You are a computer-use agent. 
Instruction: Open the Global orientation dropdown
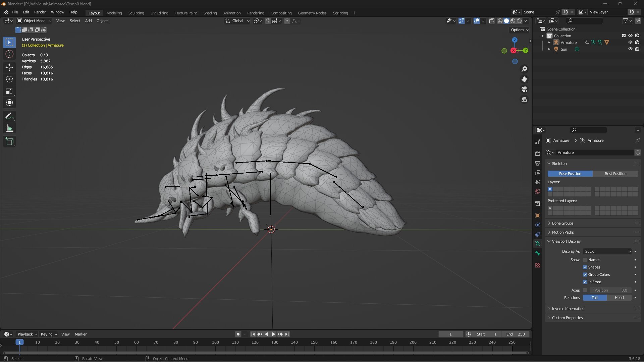point(237,21)
